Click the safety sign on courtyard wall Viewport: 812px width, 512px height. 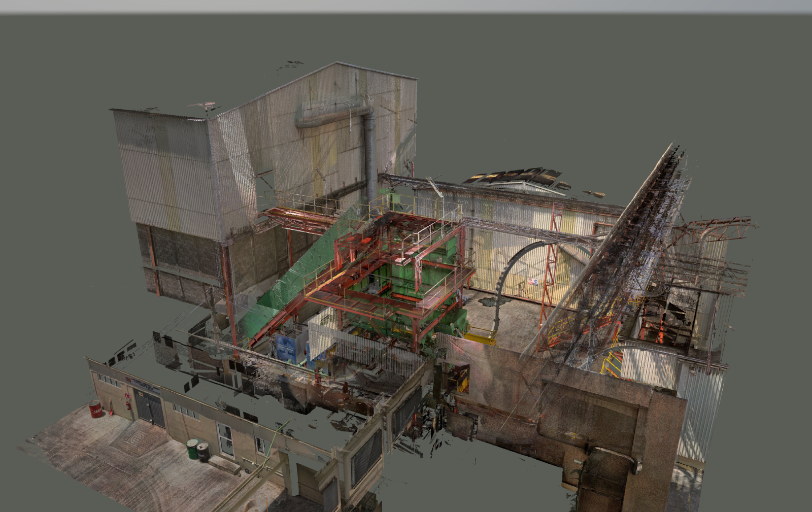pyautogui.click(x=533, y=282)
